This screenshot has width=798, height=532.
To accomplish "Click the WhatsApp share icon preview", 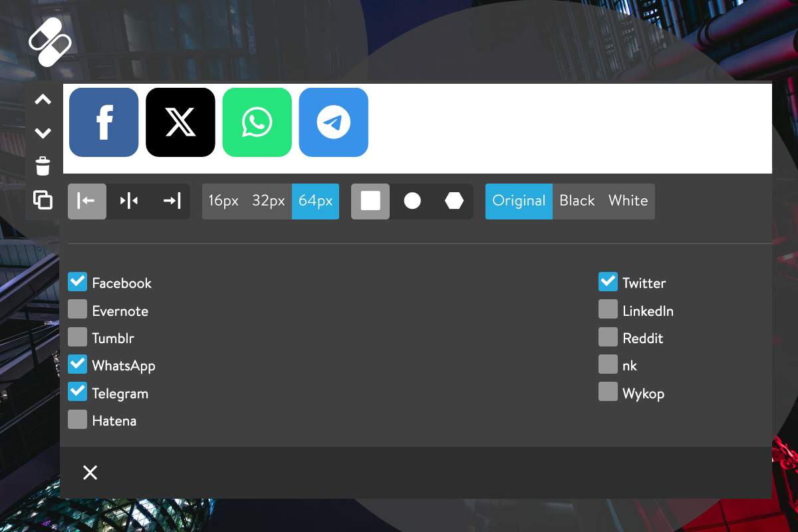I will point(257,122).
